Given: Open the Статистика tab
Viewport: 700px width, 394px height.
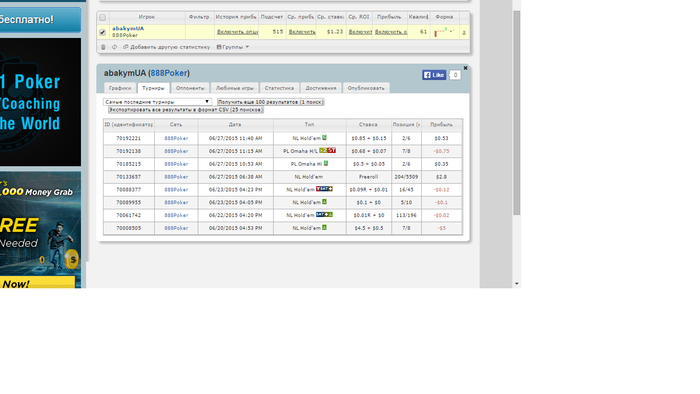Looking at the screenshot, I should [x=279, y=88].
